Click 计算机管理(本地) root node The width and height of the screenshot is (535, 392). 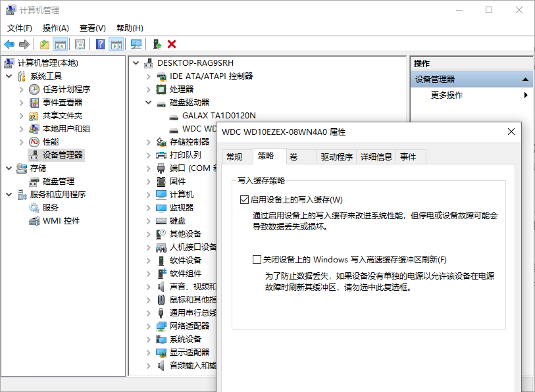[x=48, y=63]
